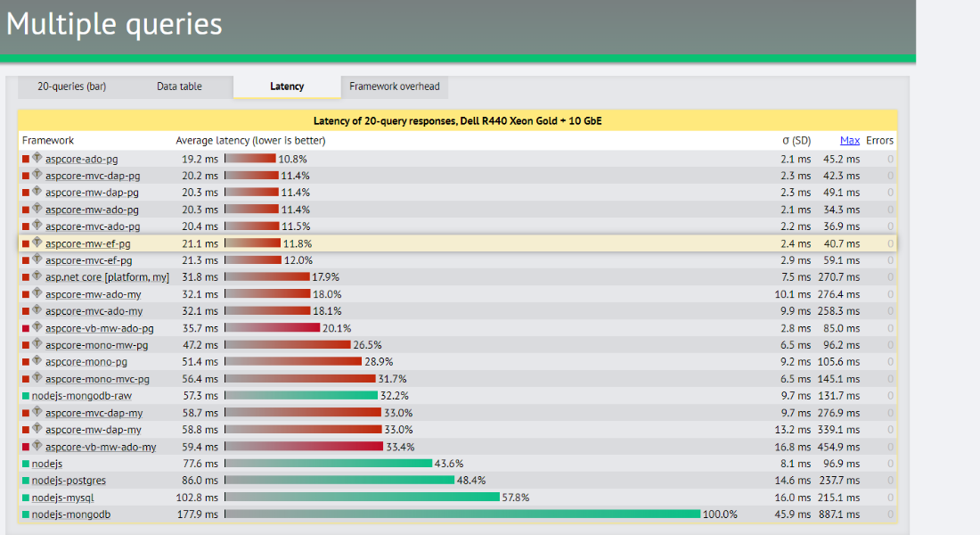Click the 177.9 ms average latency value
Screen dimensions: 980x535
pos(197,514)
